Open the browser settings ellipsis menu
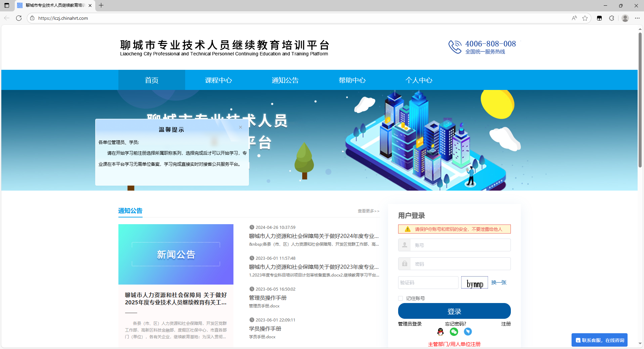This screenshot has height=349, width=644. click(x=637, y=18)
